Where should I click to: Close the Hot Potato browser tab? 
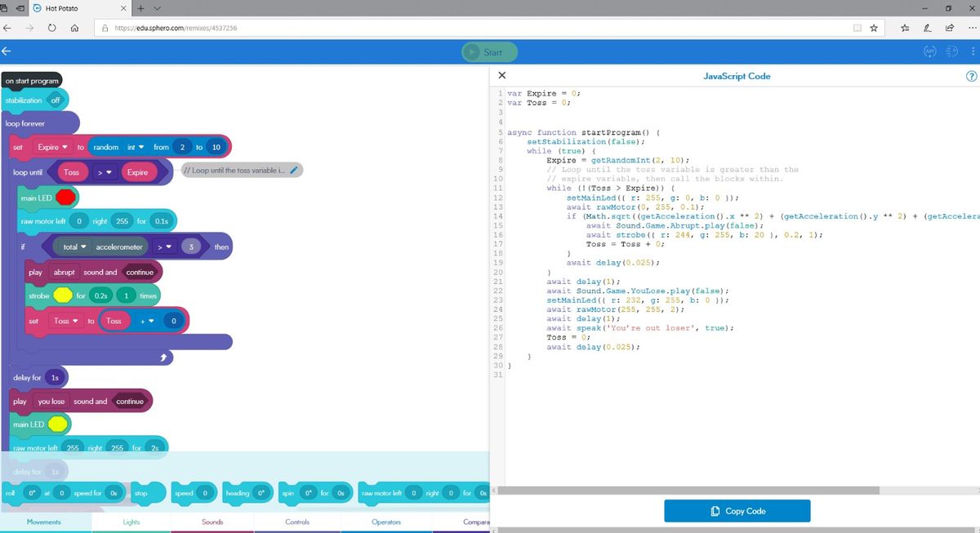pyautogui.click(x=122, y=8)
